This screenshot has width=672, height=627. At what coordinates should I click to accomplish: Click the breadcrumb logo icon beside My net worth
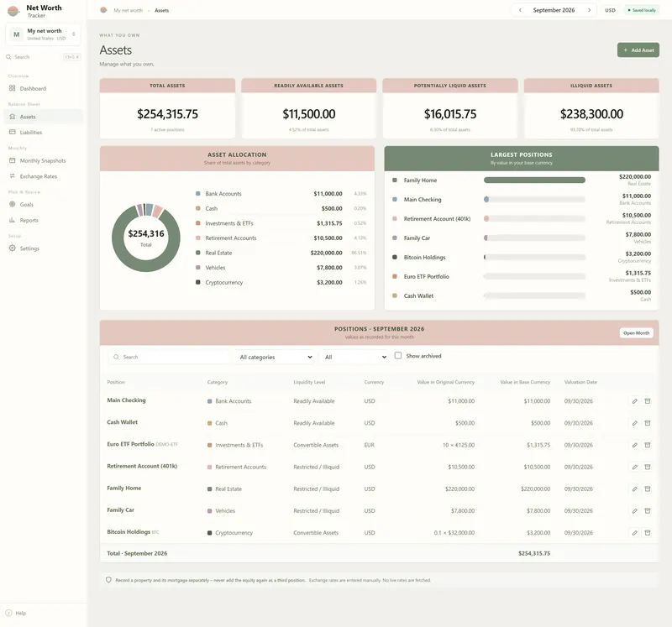pyautogui.click(x=103, y=10)
